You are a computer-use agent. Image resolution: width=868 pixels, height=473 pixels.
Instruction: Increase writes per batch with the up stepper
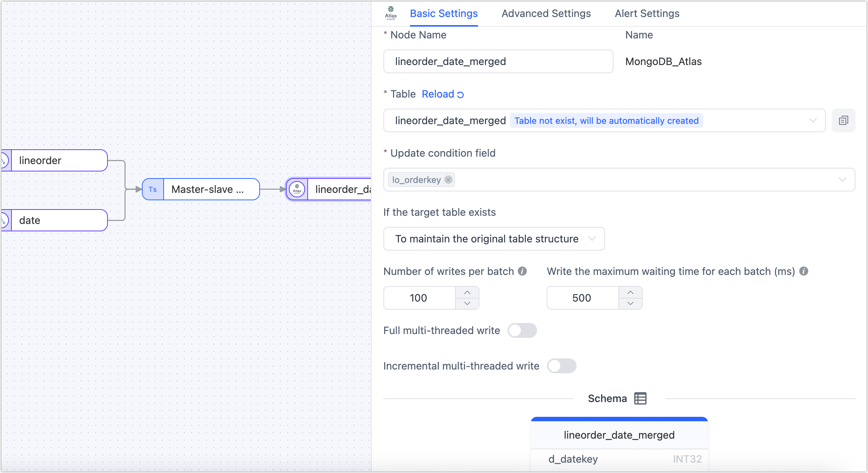(x=467, y=292)
